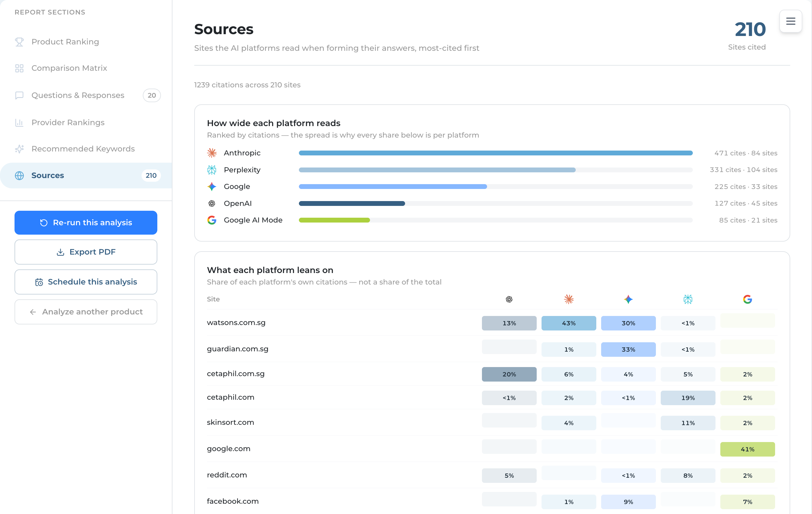Click the Export PDF button
The image size is (812, 514).
coord(86,252)
